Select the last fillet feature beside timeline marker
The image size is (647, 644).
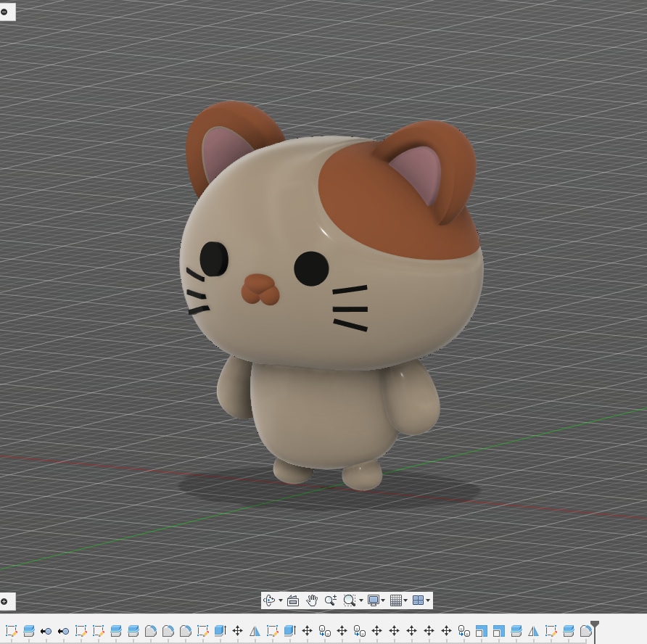click(585, 631)
